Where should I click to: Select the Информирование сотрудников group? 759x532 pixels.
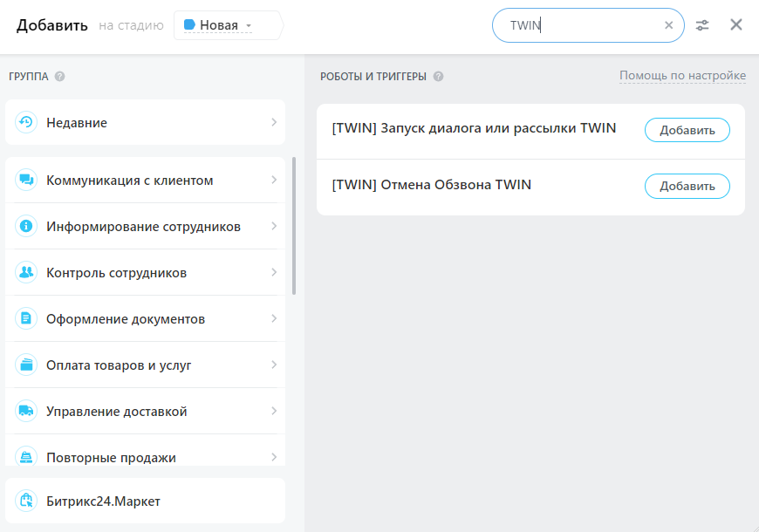pyautogui.click(x=145, y=226)
